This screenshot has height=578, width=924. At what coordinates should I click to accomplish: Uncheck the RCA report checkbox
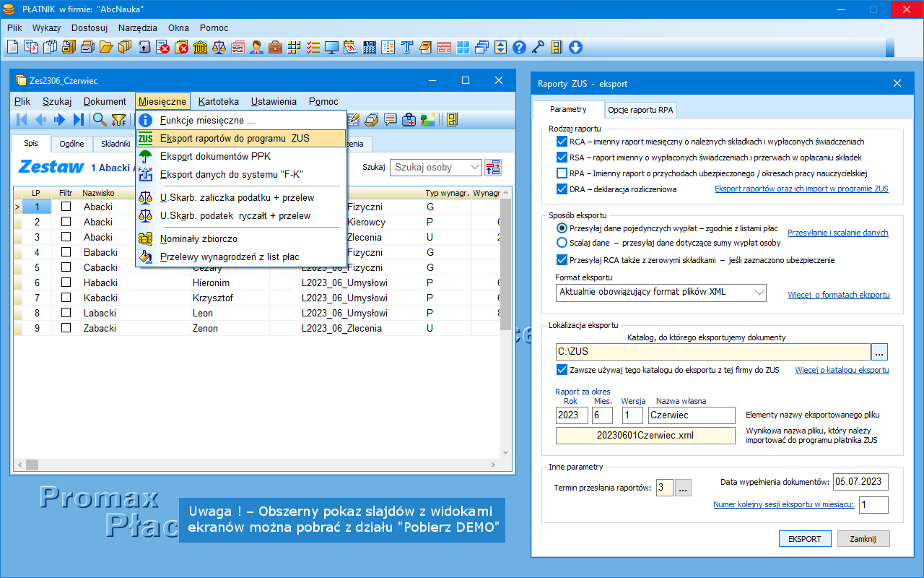562,142
